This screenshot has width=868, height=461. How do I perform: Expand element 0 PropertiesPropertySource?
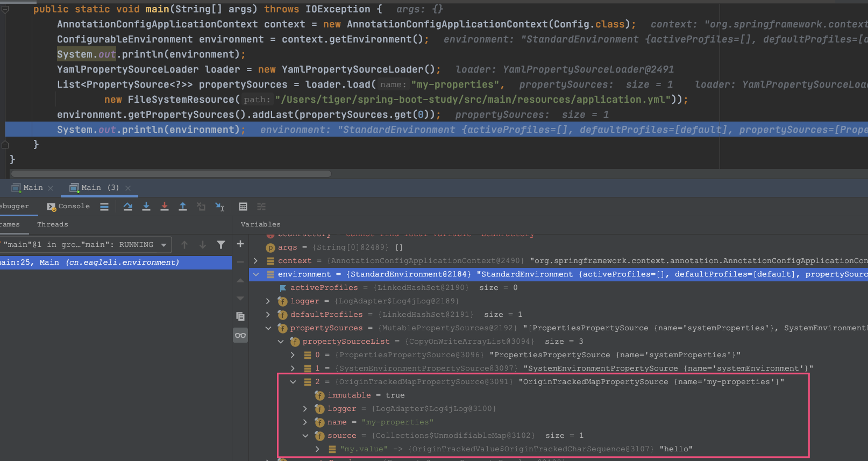click(x=293, y=355)
